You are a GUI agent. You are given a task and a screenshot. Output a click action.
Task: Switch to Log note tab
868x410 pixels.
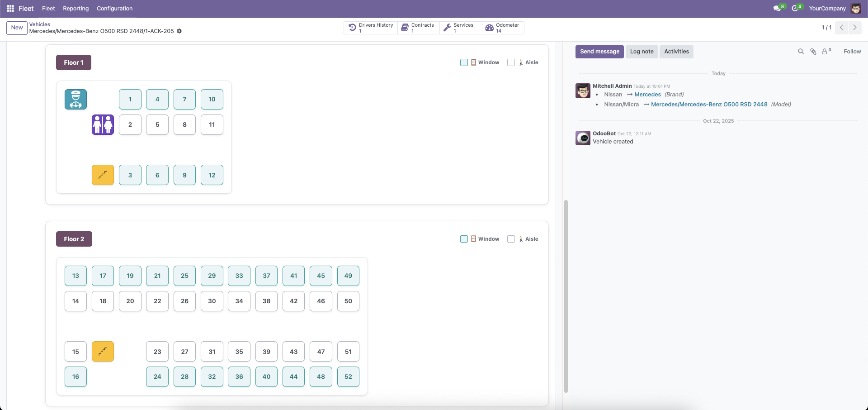642,52
